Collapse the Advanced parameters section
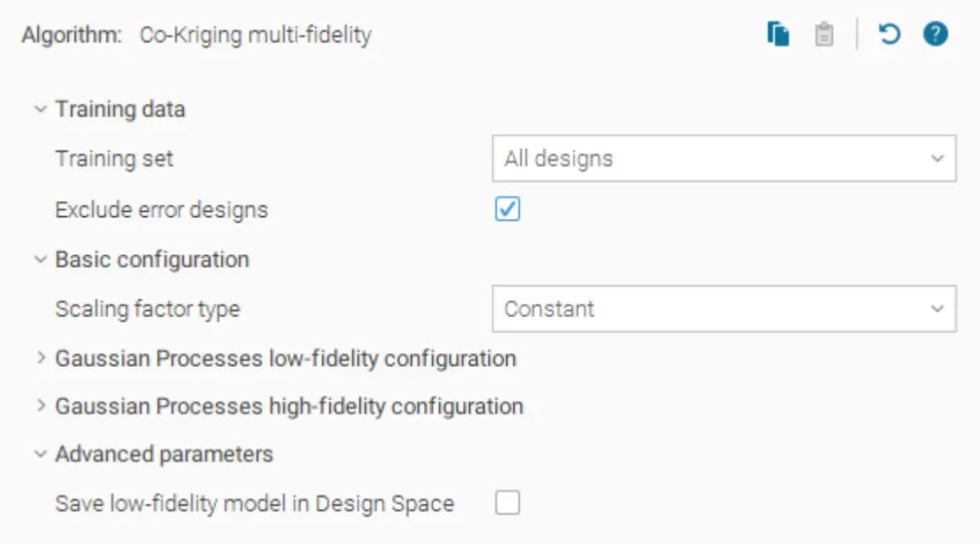This screenshot has width=980, height=544. [40, 454]
